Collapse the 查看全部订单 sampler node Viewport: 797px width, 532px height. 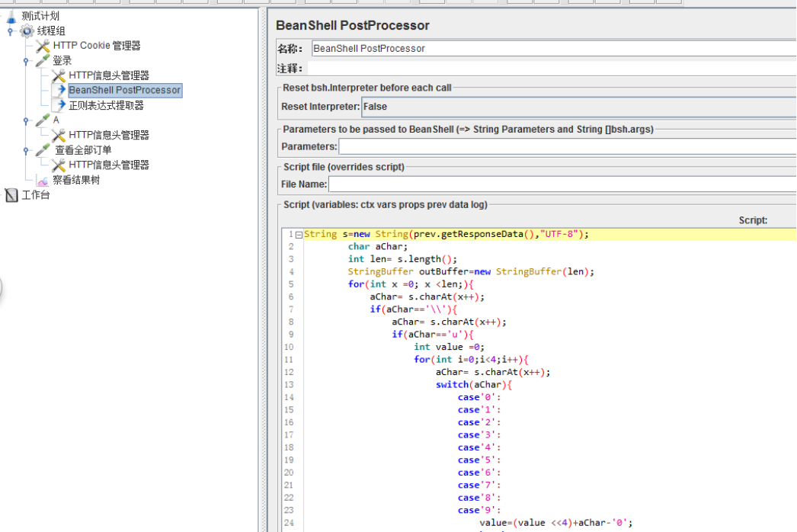(26, 151)
